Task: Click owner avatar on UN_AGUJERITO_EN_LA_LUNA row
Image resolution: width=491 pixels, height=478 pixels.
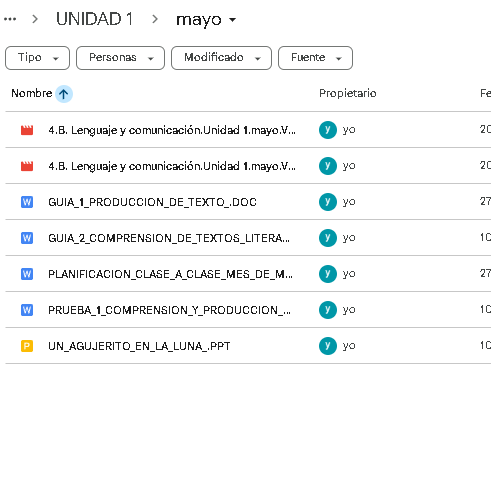Action: click(328, 346)
